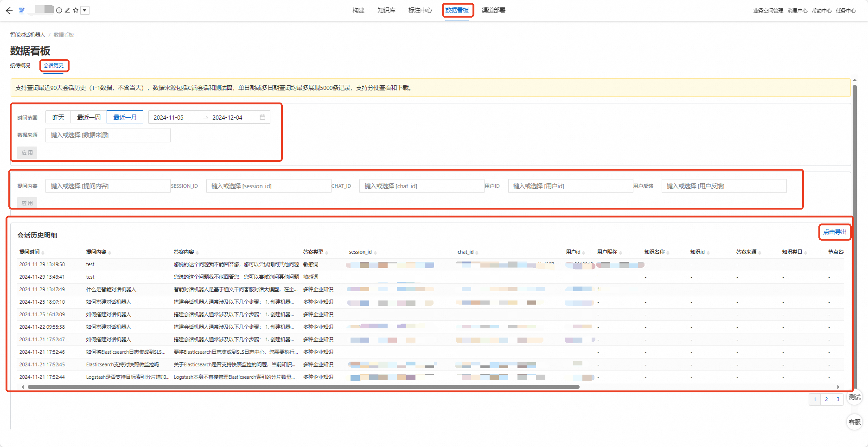The width and height of the screenshot is (868, 447).
Task: Sort by the session_id column arrows
Action: coord(375,253)
